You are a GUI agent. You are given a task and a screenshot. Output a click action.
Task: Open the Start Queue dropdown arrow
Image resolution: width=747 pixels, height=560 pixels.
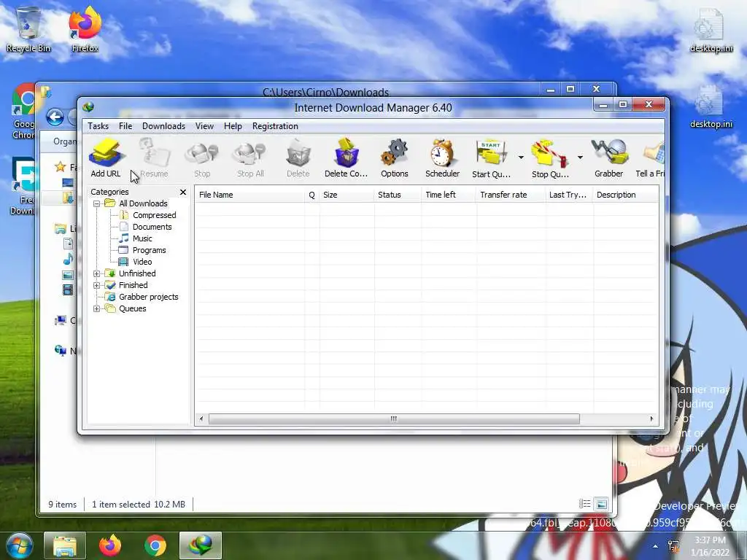tap(521, 157)
